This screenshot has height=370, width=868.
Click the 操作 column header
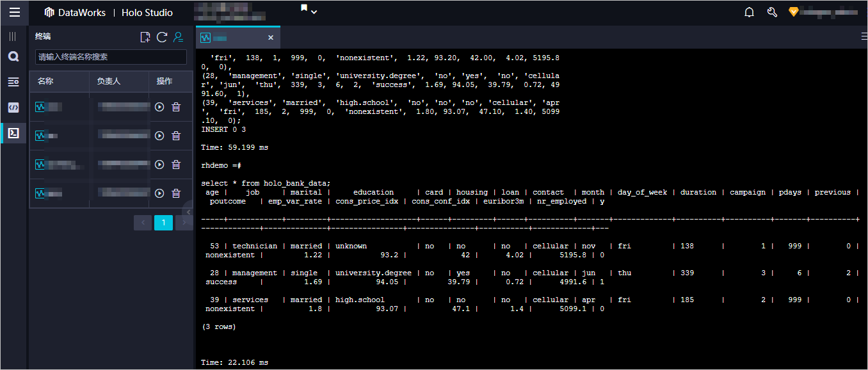[165, 81]
